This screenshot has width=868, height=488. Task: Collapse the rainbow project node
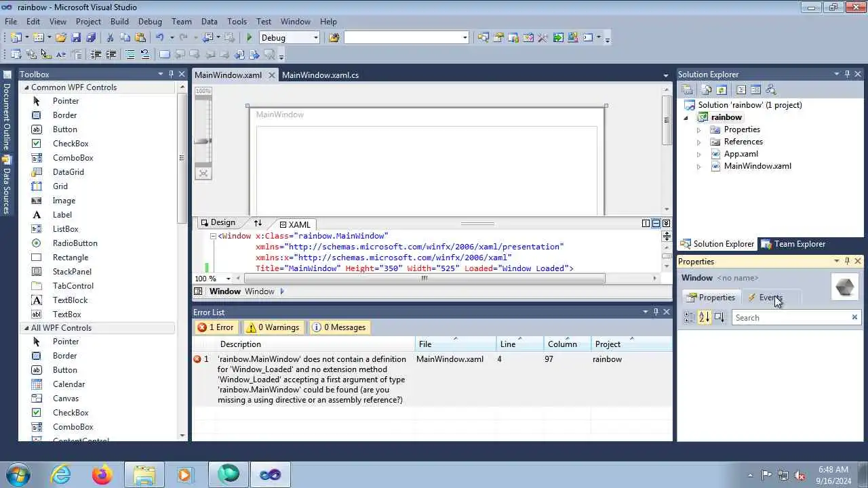[x=686, y=118]
